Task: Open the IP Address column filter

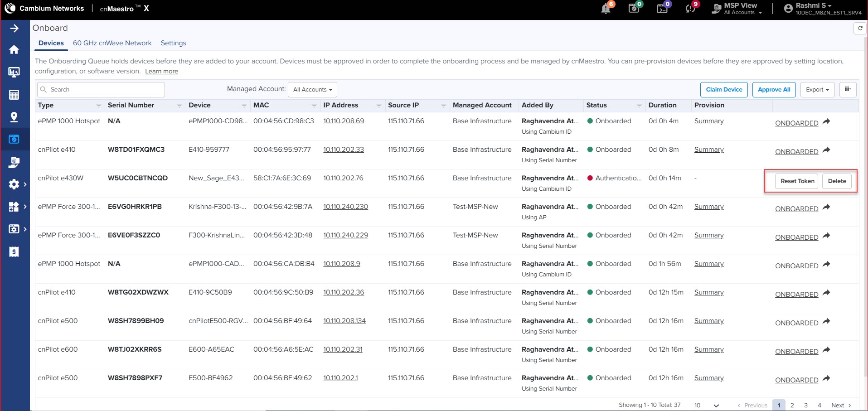Action: (x=378, y=106)
